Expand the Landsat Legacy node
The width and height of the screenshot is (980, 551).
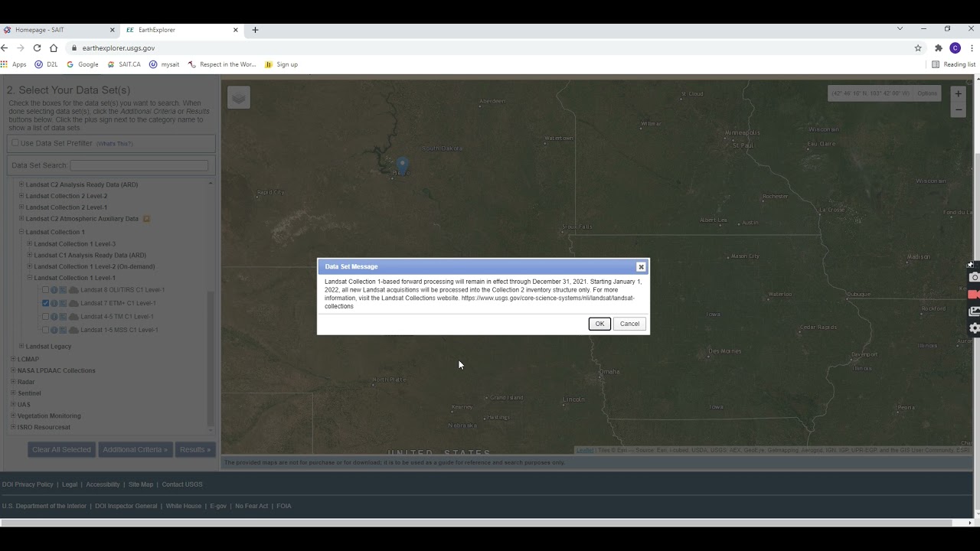21,346
